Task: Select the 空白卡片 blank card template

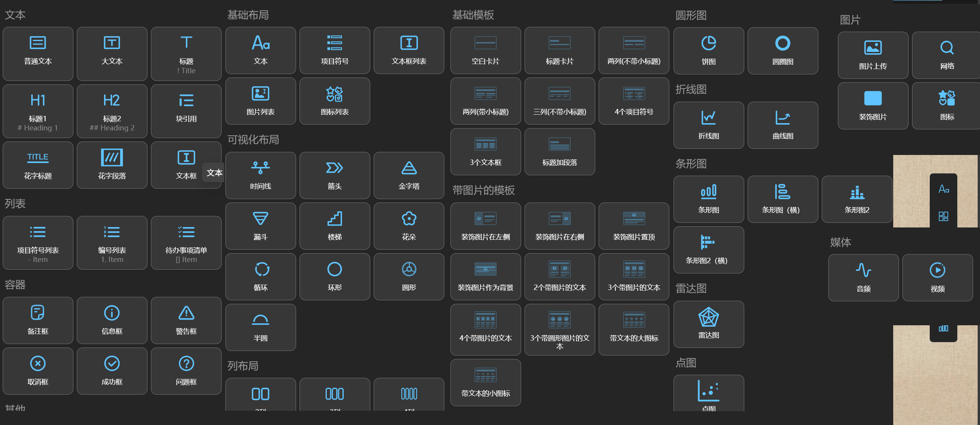Action: pos(485,50)
